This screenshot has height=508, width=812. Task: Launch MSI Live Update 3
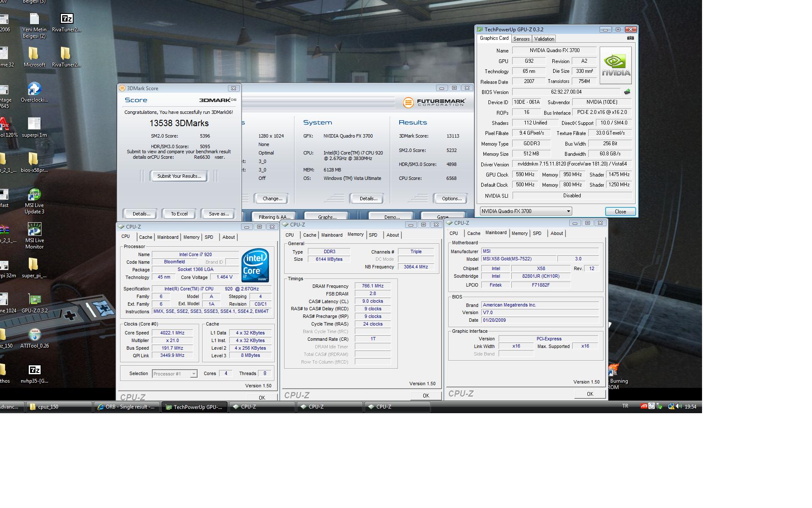pos(34,201)
